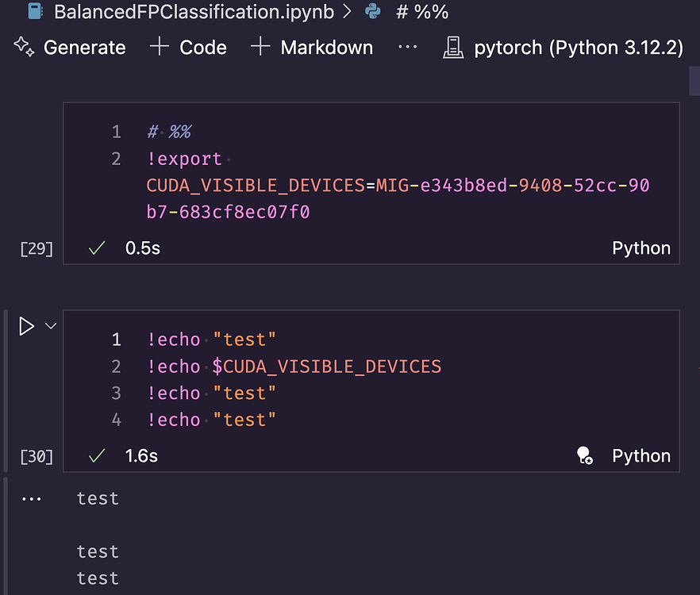Change cell language by clicking the Python label
700x595 pixels.
pyautogui.click(x=641, y=455)
